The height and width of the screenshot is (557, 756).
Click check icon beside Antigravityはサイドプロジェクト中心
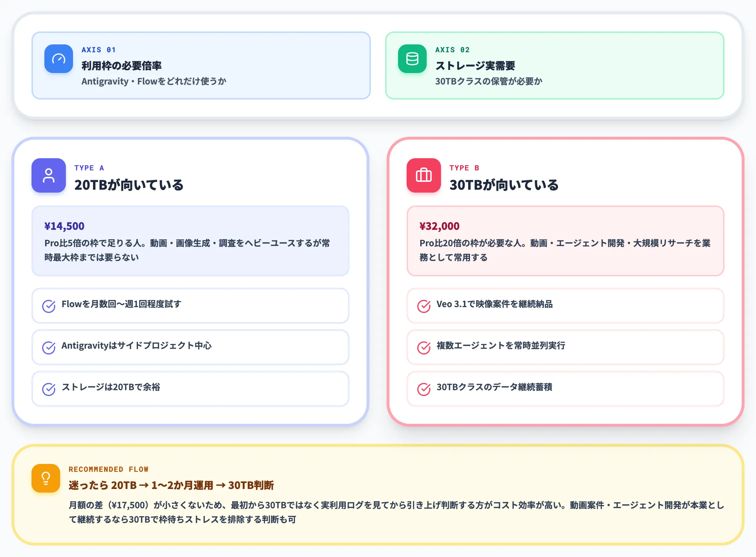49,348
